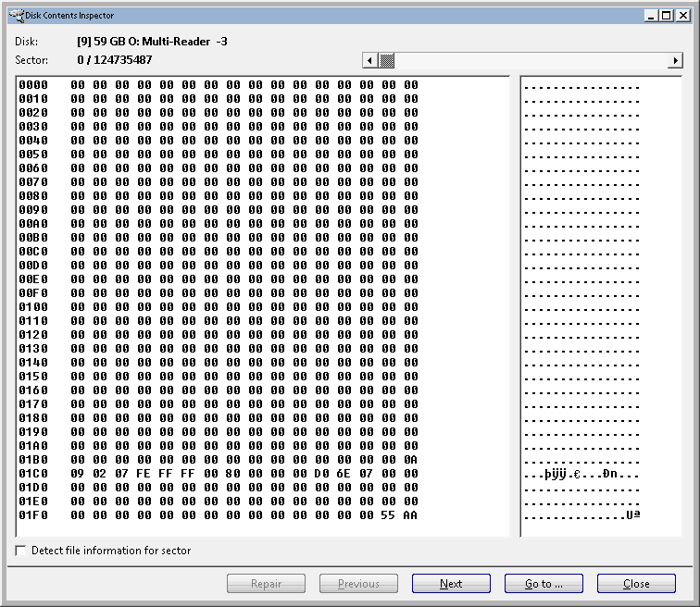Select the 55 byte in row 01F0

(389, 514)
